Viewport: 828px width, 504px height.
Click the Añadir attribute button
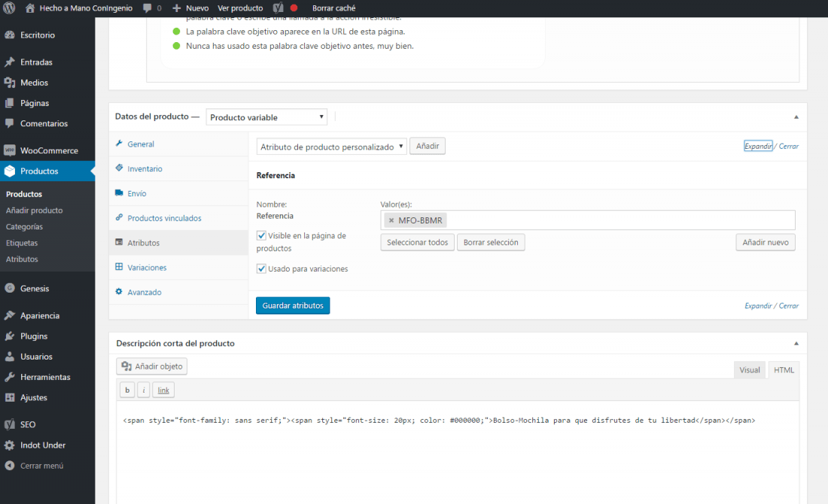pos(428,146)
